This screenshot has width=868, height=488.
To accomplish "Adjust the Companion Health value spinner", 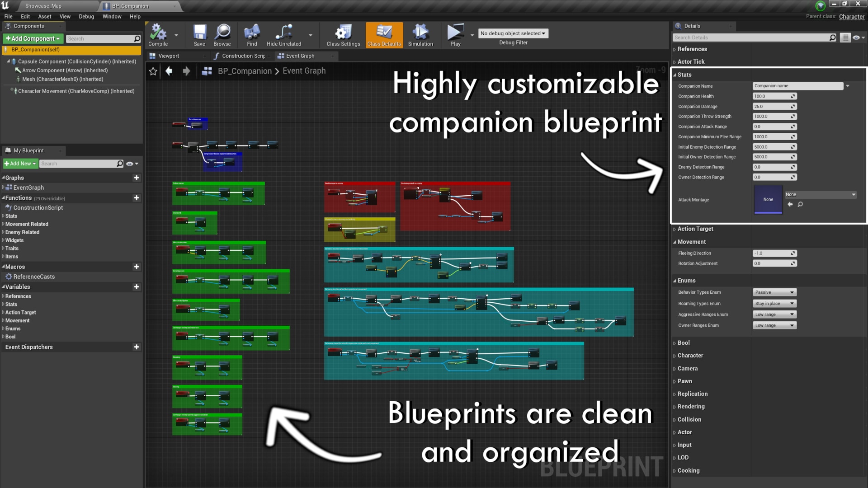I will tap(793, 96).
